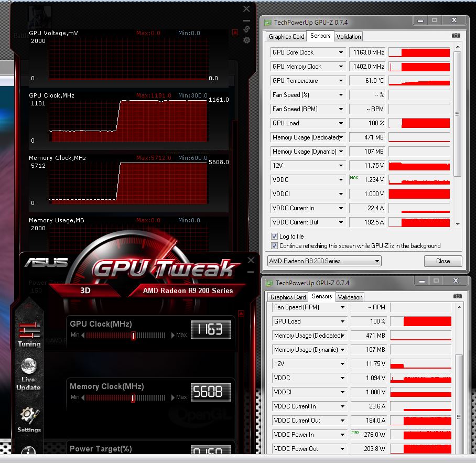
Task: Click the Memory Clock,MHz monitoring graph
Action: (x=128, y=183)
